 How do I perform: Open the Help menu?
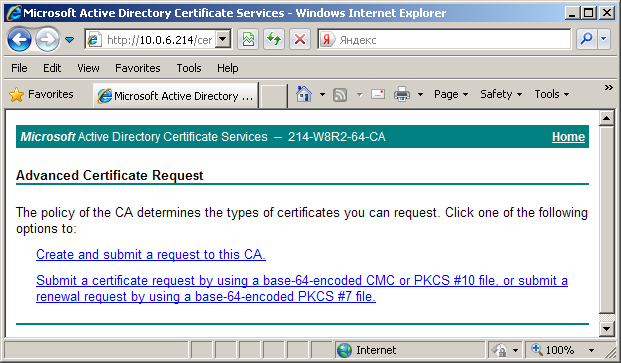(227, 68)
